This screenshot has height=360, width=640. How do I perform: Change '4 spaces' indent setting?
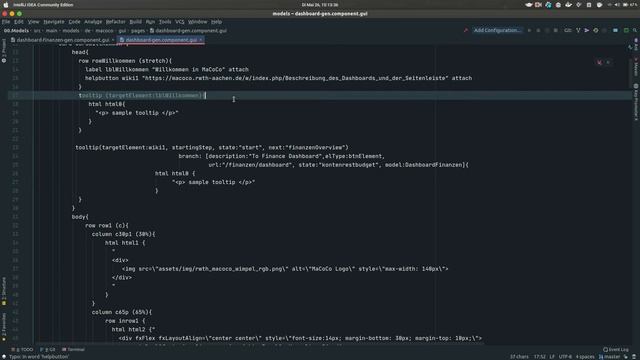(584, 357)
